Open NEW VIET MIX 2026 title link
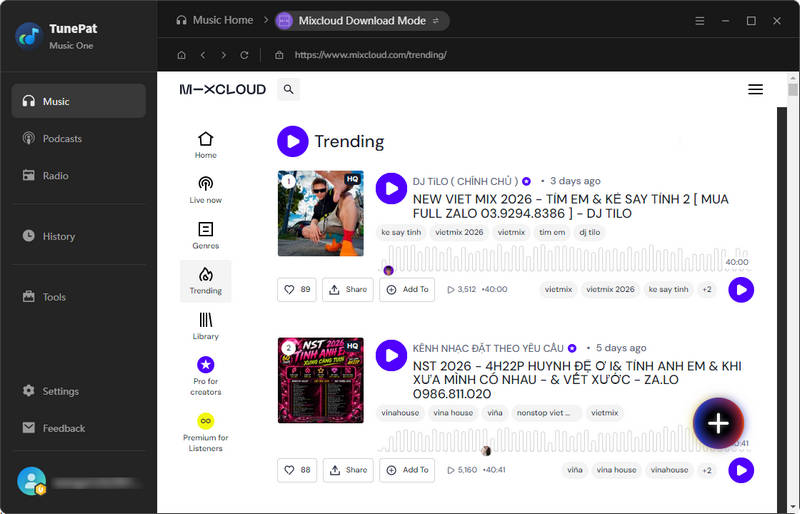This screenshot has width=800, height=514. [570, 206]
